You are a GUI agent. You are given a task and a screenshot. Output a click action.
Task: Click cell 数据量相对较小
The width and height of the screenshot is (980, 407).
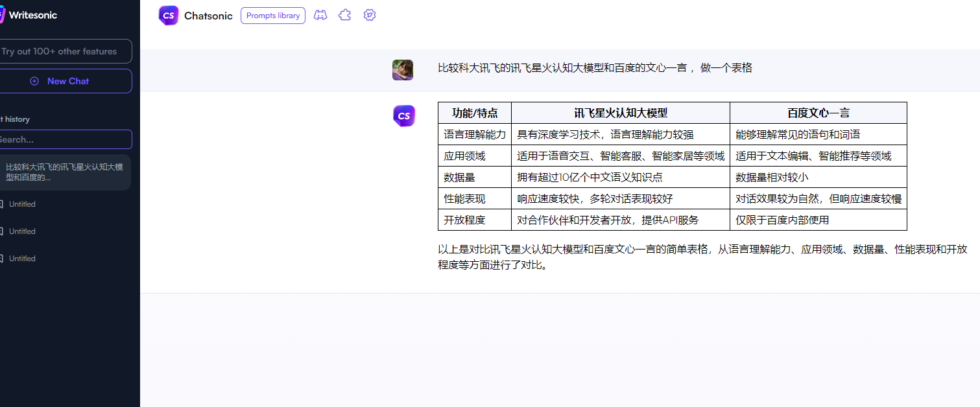(x=819, y=177)
